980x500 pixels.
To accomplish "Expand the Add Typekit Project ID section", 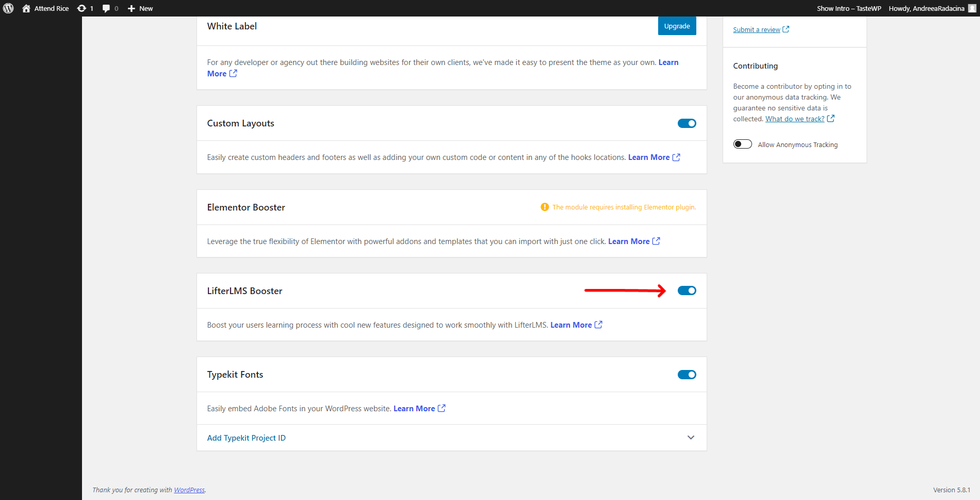I will coord(691,437).
